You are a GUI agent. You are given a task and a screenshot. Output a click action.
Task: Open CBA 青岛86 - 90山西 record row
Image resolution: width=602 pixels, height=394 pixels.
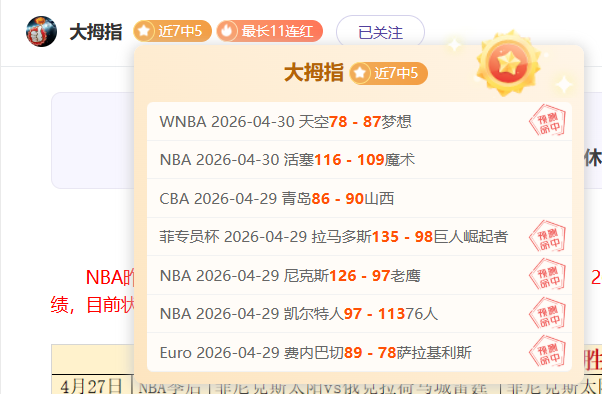click(x=359, y=199)
